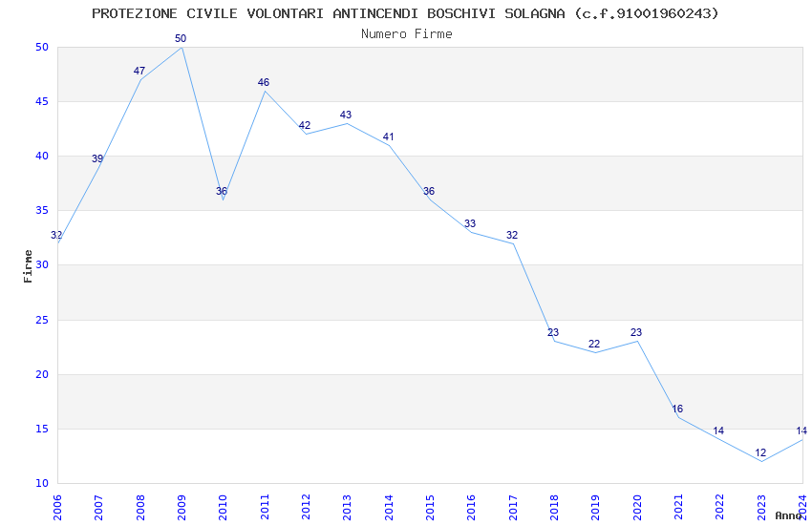Viewport: 812px width, 525px height.
Task: Click the 2020 x-axis year label
Action: [637, 508]
